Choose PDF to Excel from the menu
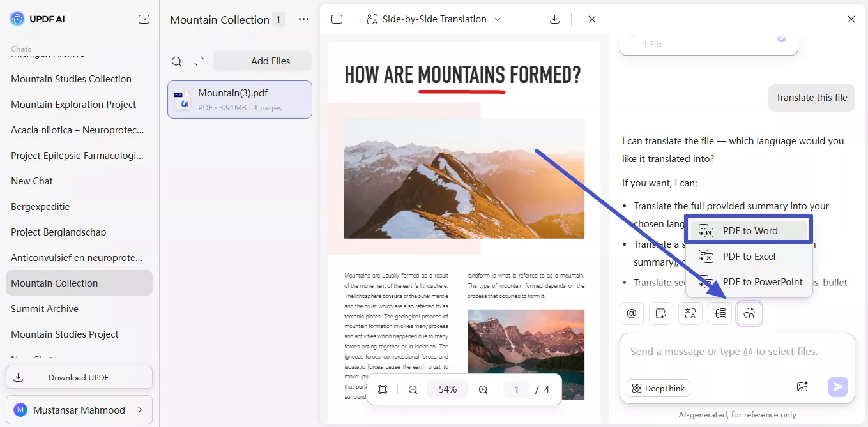This screenshot has width=868, height=427. tap(749, 256)
